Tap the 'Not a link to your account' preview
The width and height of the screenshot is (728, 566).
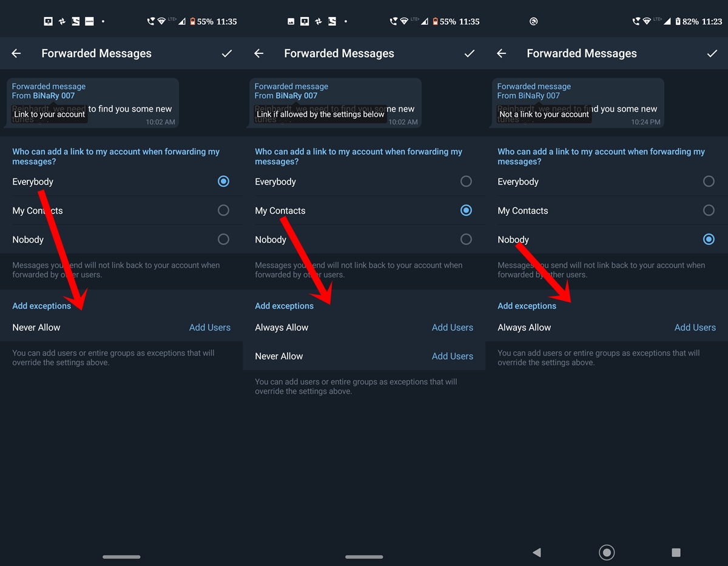click(544, 114)
